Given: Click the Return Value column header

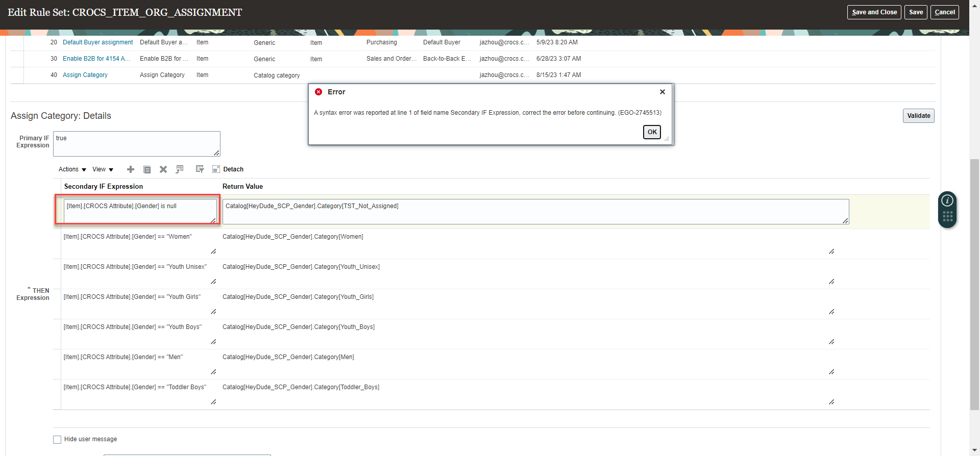Looking at the screenshot, I should 242,187.
